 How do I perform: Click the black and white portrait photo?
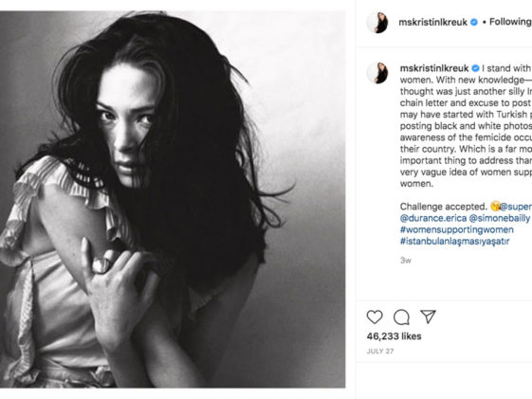[173, 199]
